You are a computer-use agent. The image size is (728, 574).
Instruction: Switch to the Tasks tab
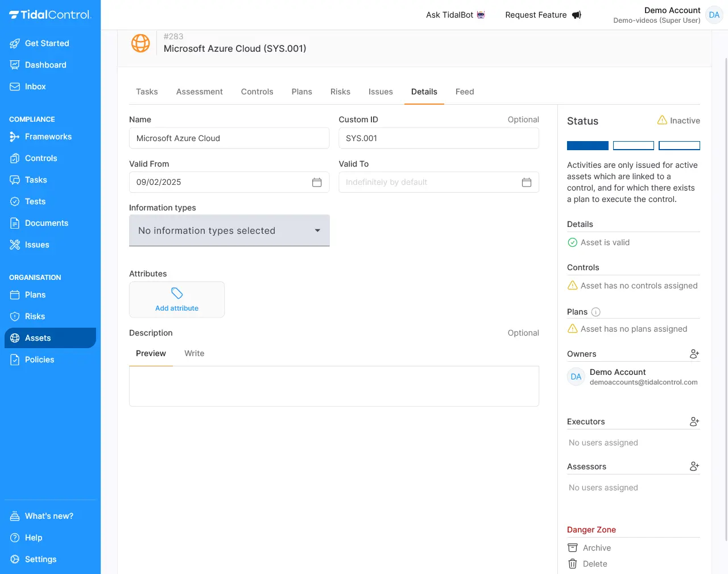(x=147, y=92)
